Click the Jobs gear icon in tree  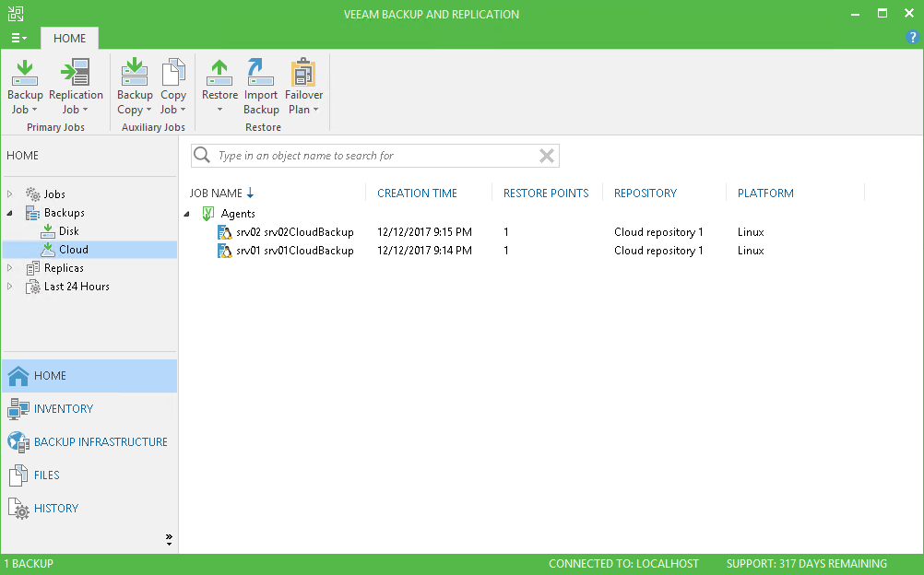point(33,194)
